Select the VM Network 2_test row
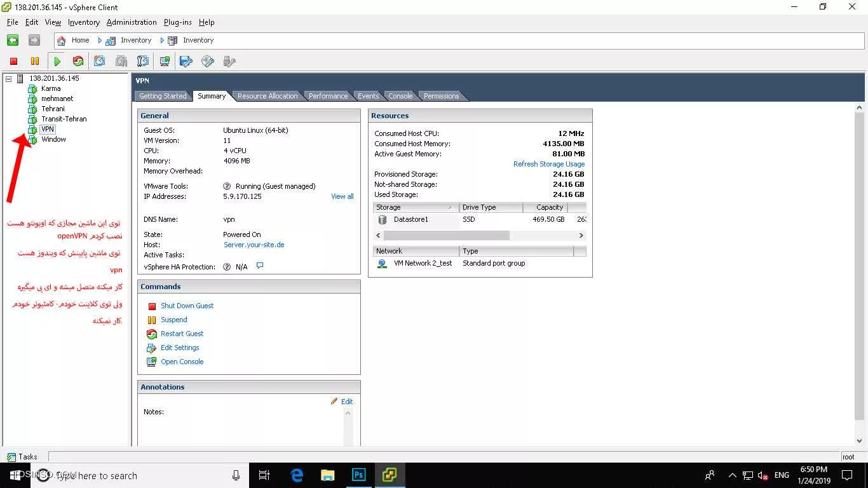The height and width of the screenshot is (488, 868). (480, 263)
